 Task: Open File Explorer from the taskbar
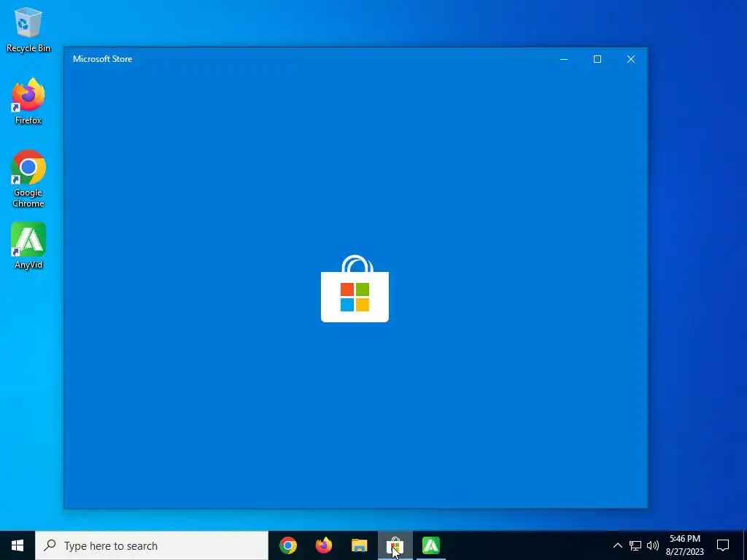coord(360,545)
